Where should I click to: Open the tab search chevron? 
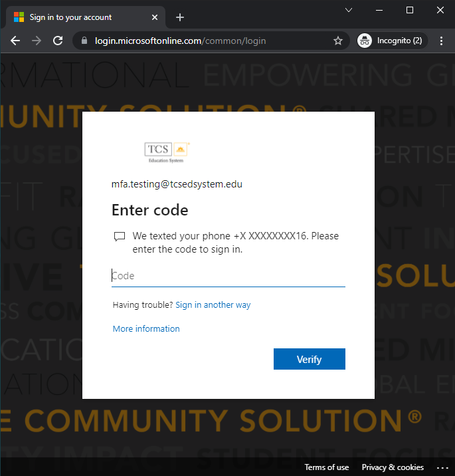point(349,10)
